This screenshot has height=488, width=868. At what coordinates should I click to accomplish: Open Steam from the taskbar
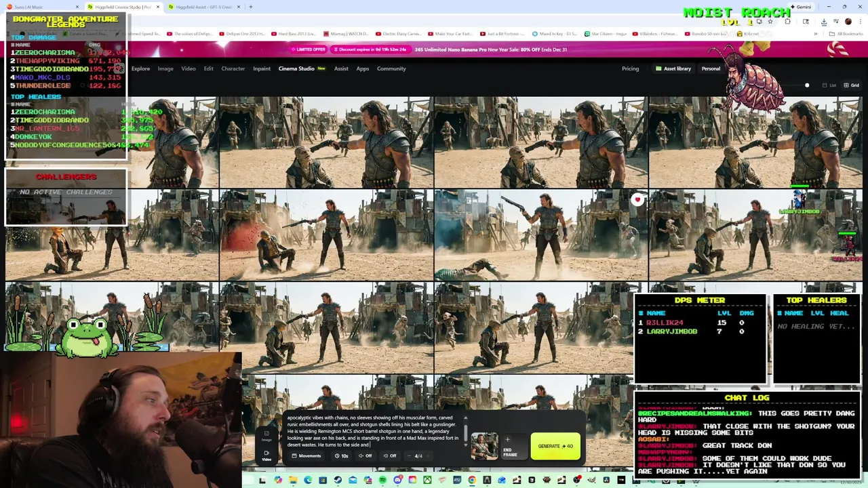pyautogui.click(x=338, y=481)
